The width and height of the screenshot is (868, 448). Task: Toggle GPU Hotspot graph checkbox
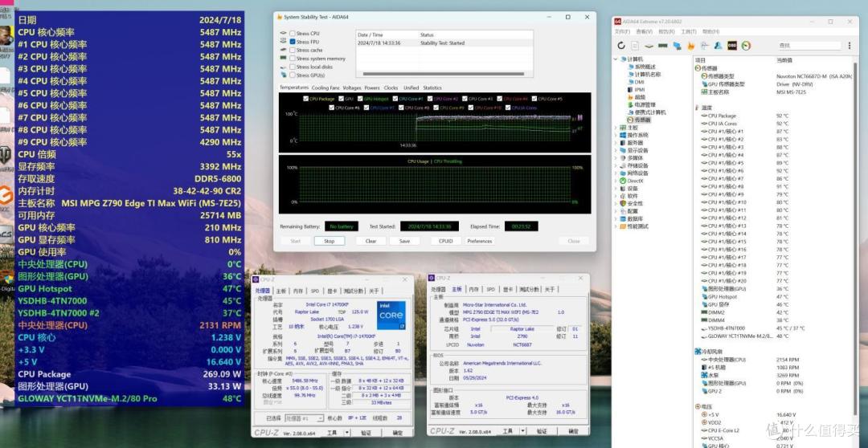(x=360, y=99)
